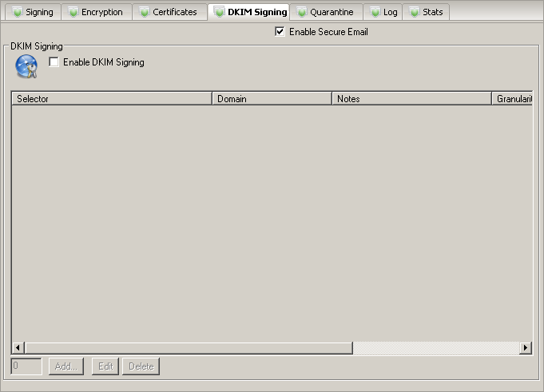
Task: Sort list by Selector column header
Action: click(111, 99)
